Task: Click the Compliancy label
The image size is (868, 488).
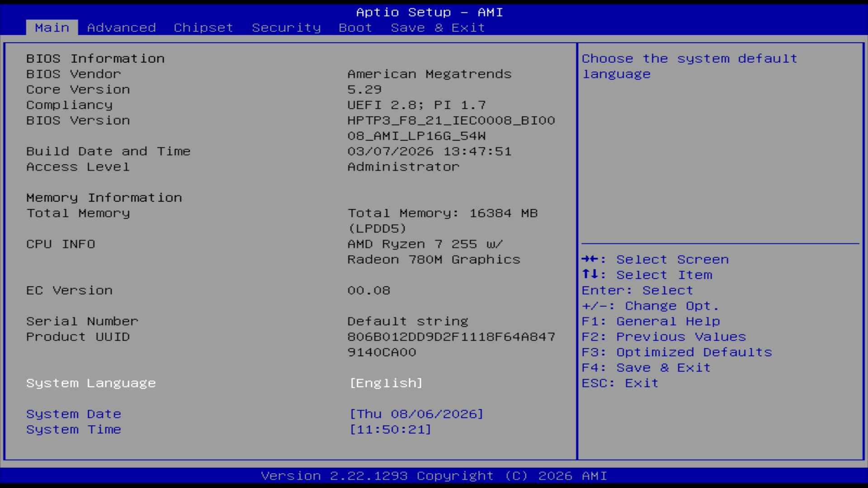Action: [69, 105]
